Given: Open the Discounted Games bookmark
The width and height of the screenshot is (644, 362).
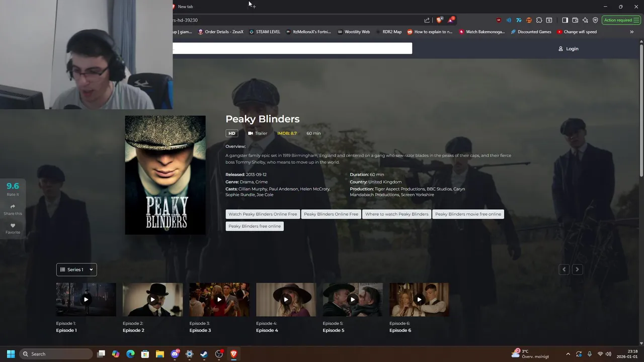Looking at the screenshot, I should click(531, 32).
